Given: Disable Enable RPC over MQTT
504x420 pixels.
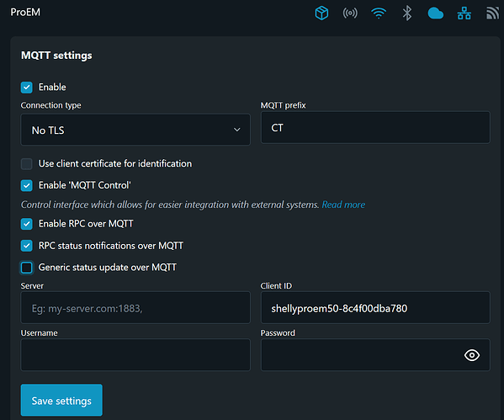Looking at the screenshot, I should click(27, 224).
